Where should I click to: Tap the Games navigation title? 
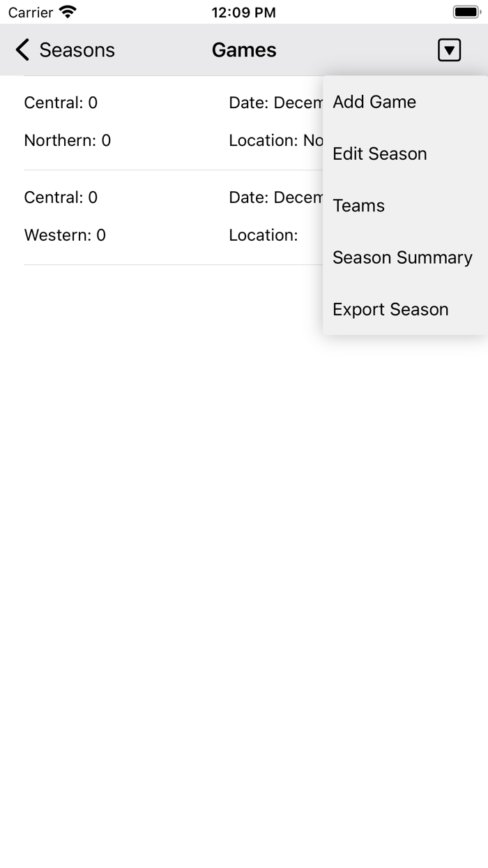tap(244, 50)
